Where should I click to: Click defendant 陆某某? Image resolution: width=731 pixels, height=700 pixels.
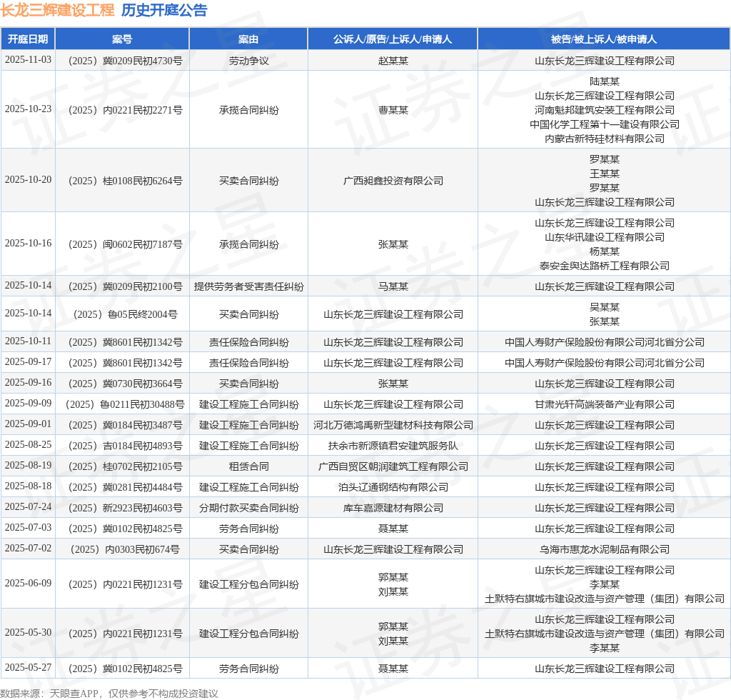coord(604,81)
